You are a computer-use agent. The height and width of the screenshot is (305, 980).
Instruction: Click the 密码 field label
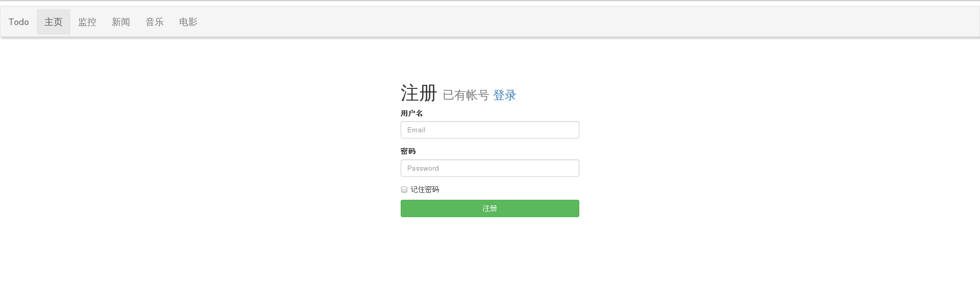[x=408, y=151]
